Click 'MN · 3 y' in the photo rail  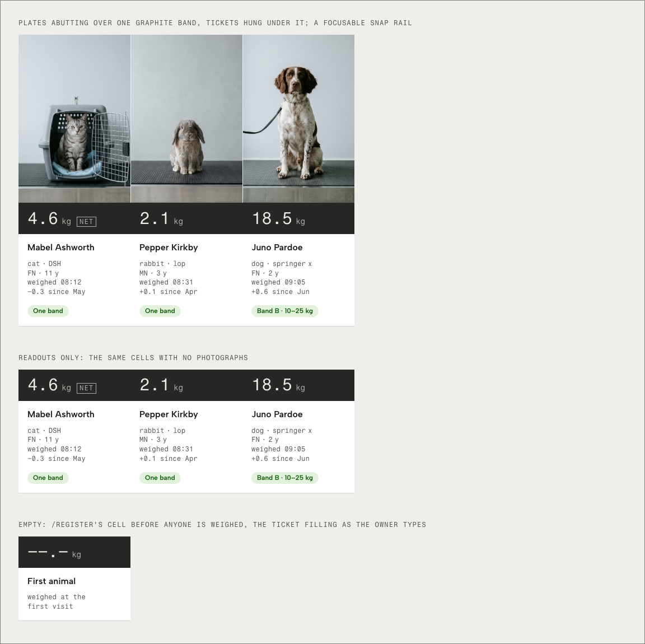click(153, 273)
